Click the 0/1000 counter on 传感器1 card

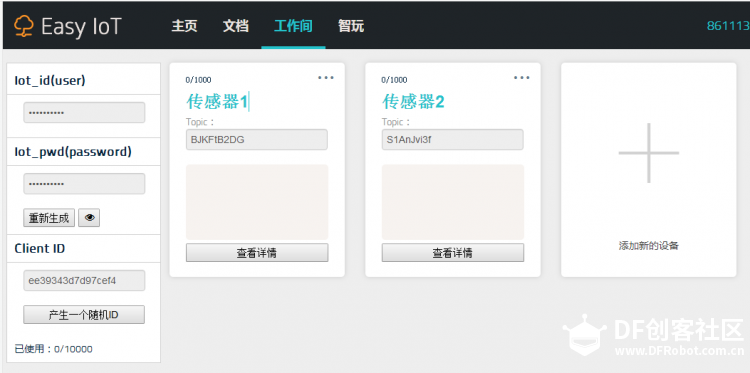click(x=199, y=80)
